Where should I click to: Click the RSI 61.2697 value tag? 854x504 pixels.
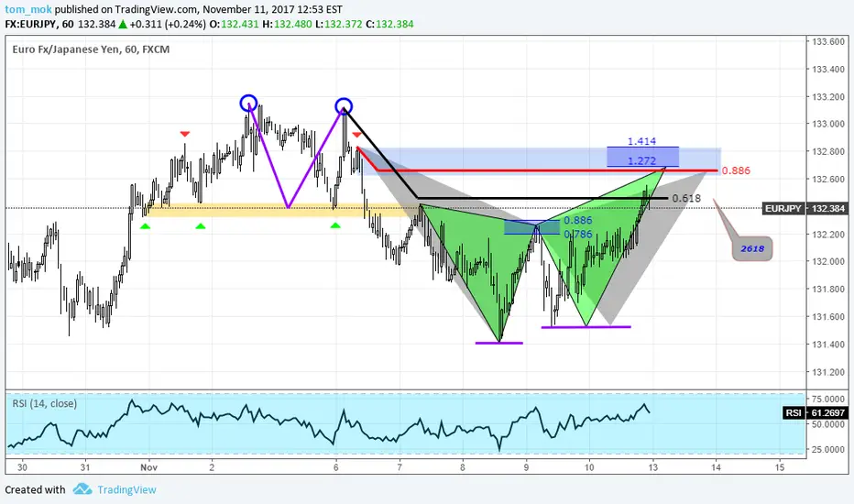coord(815,412)
